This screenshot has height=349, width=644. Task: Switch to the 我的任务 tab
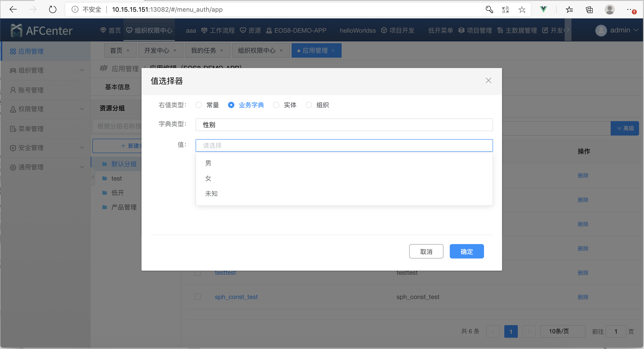pyautogui.click(x=204, y=50)
